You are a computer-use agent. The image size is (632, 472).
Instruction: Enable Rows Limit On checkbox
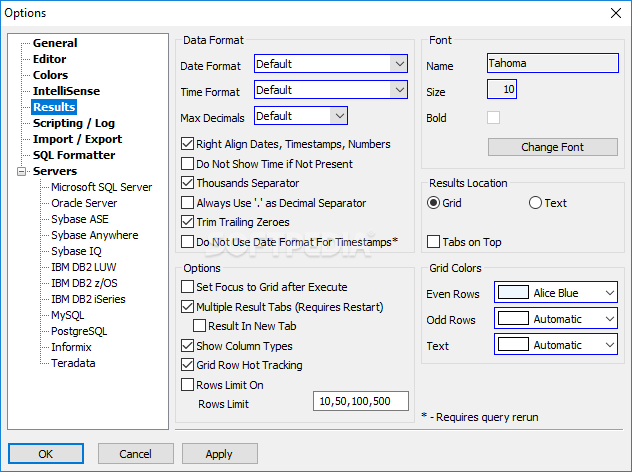187,384
